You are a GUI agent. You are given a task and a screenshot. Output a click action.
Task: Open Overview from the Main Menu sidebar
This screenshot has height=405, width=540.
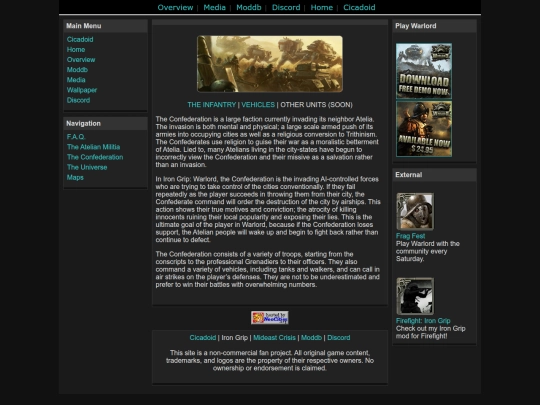[81, 60]
